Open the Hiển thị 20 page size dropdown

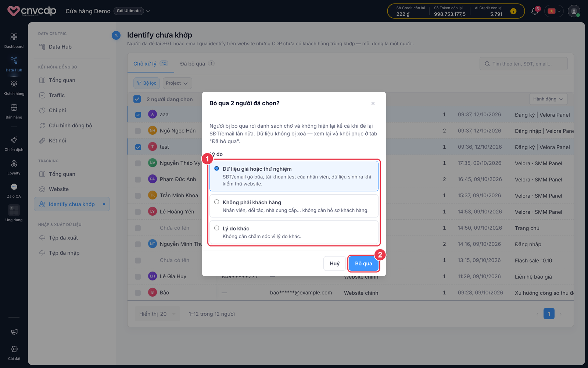pos(157,314)
